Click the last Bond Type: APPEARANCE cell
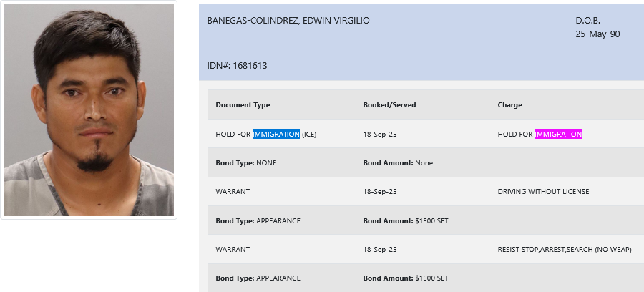 pos(258,278)
